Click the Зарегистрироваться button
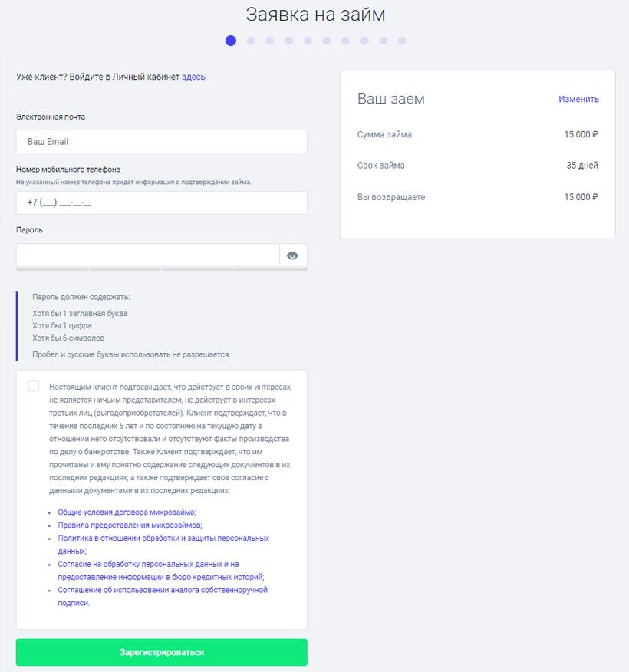This screenshot has width=629, height=672. point(162,652)
